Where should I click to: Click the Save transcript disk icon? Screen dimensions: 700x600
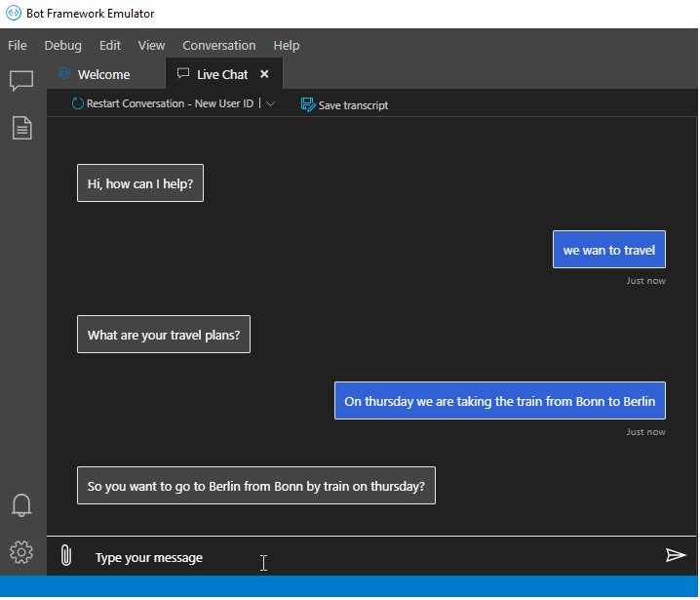(308, 104)
